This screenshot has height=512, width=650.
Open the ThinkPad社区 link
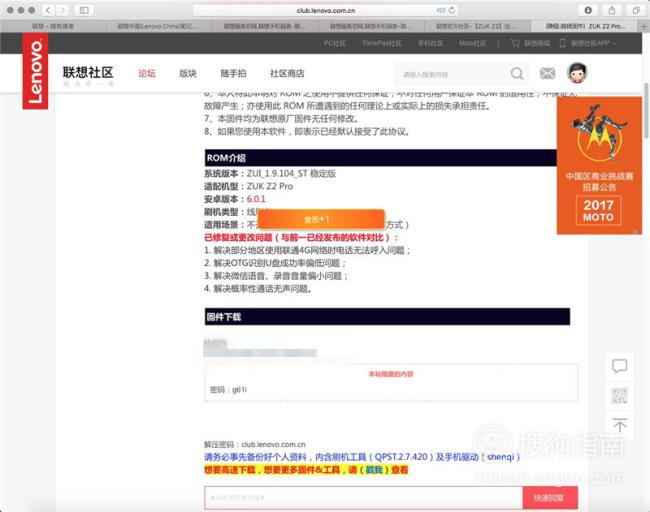(x=381, y=43)
